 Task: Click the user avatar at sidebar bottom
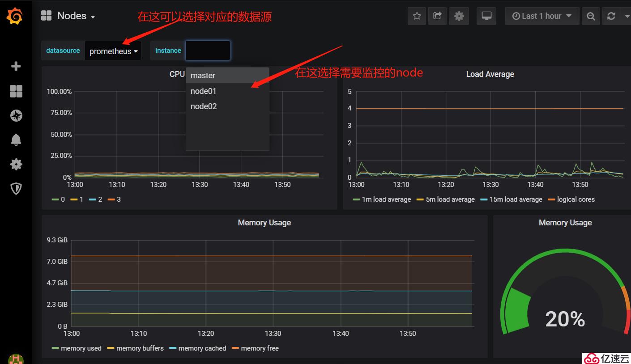click(16, 359)
